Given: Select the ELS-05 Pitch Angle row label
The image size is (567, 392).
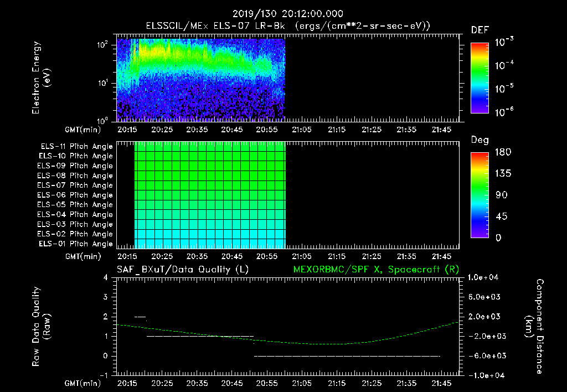Looking at the screenshot, I should coord(75,205).
